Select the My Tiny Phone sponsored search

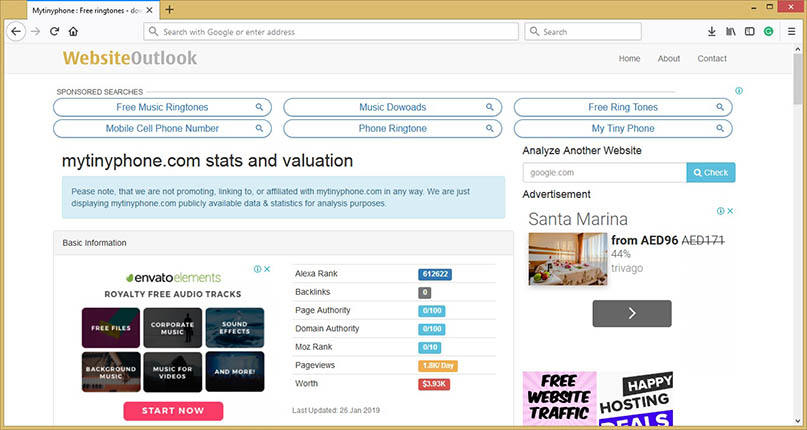[623, 128]
